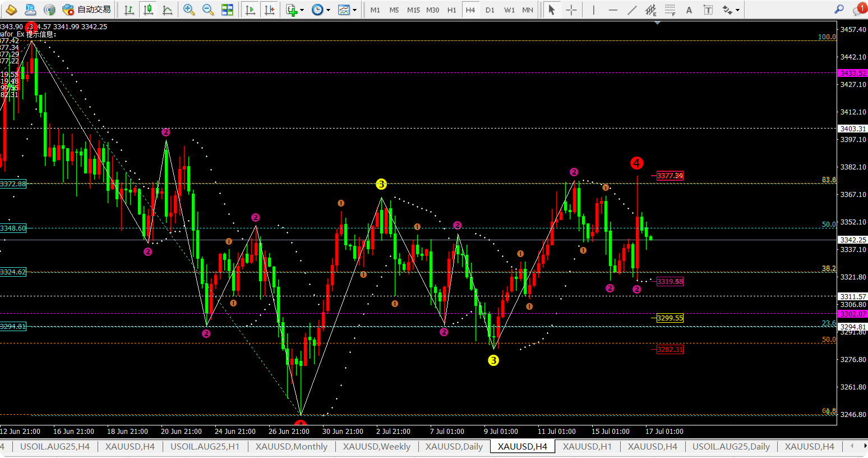Switch chart to line chart style
Image resolution: width=868 pixels, height=458 pixels.
(x=167, y=10)
